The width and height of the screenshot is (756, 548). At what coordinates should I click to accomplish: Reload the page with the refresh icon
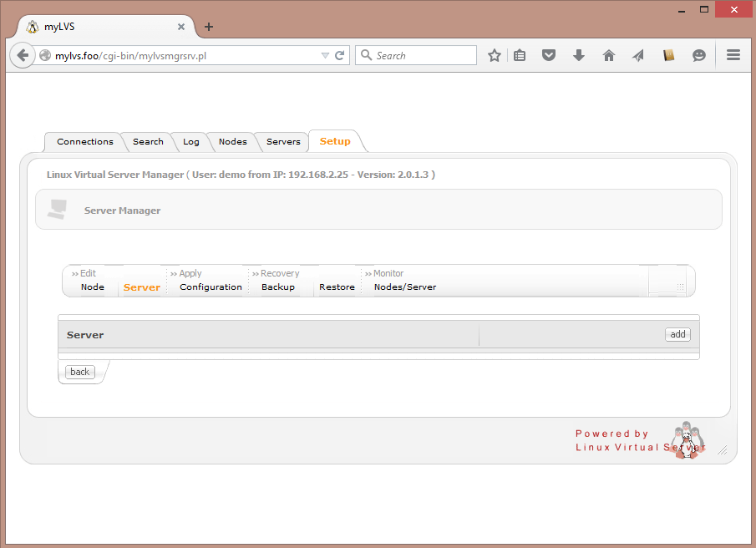coord(340,56)
